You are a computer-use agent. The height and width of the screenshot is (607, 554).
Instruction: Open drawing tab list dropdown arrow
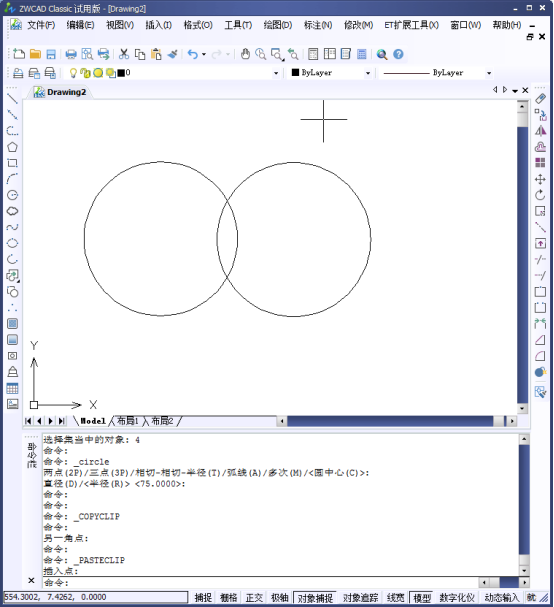(515, 91)
